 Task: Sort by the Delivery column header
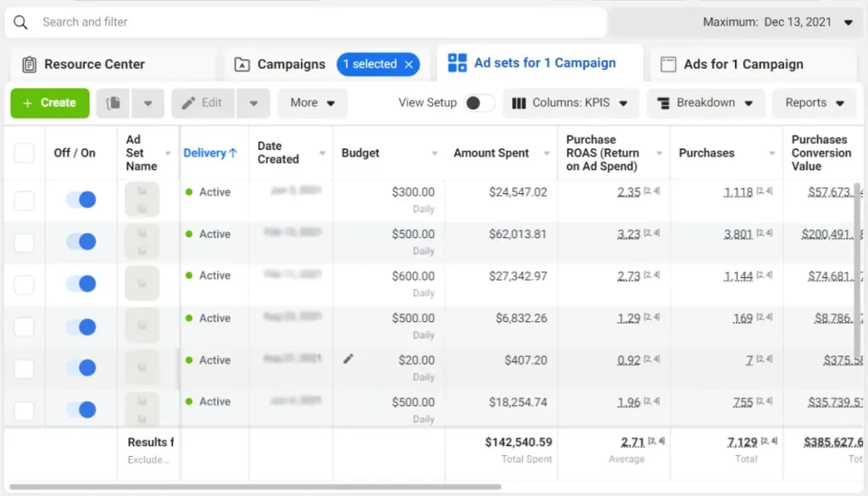[x=210, y=153]
